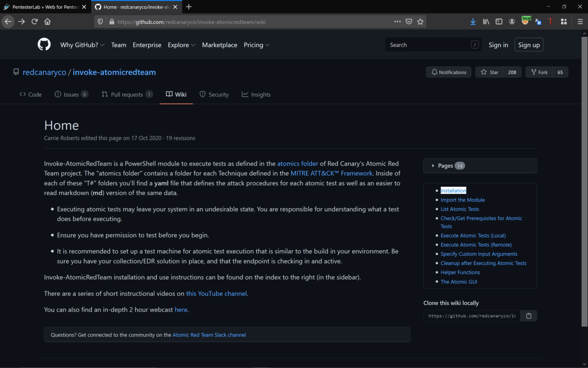The width and height of the screenshot is (588, 368).
Task: Open tracking protection shield in address bar
Action: point(100,22)
